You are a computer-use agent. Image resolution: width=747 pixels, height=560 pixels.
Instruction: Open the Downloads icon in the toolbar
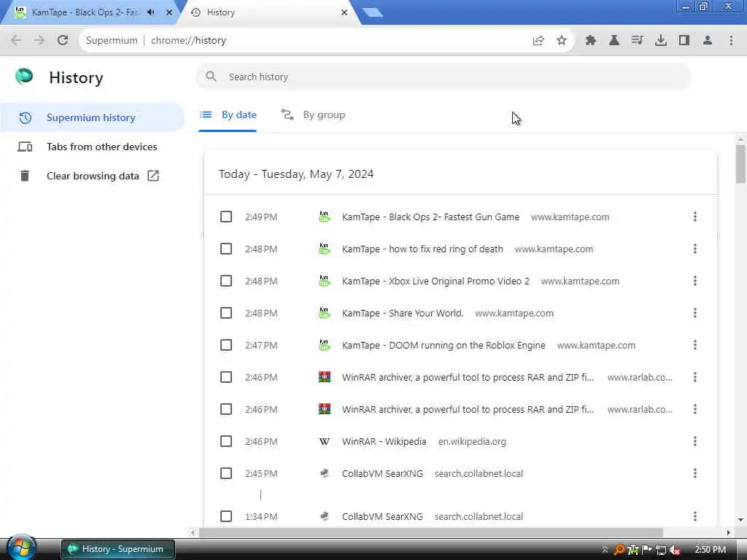pyautogui.click(x=661, y=41)
